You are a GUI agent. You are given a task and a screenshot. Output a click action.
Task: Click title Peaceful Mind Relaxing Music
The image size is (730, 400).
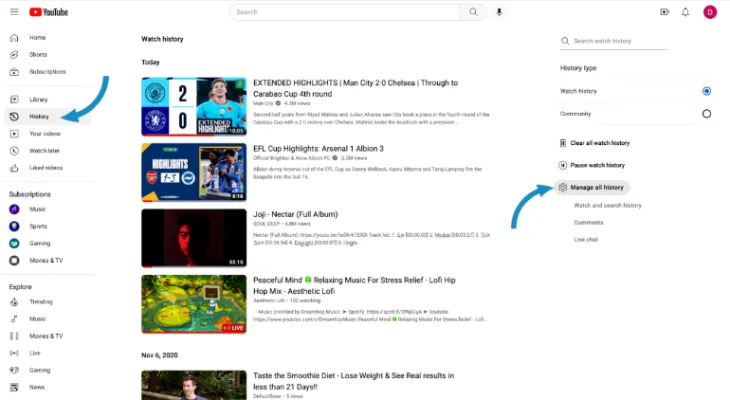[354, 285]
